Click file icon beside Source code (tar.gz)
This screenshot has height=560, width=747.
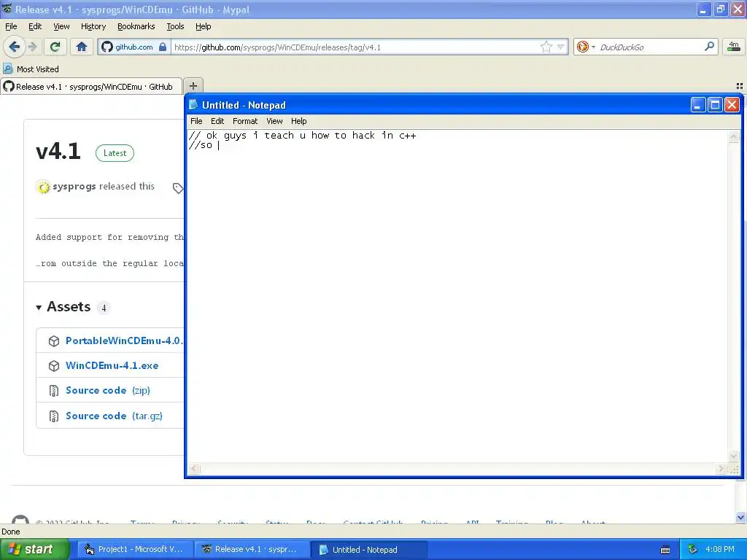[x=54, y=416]
